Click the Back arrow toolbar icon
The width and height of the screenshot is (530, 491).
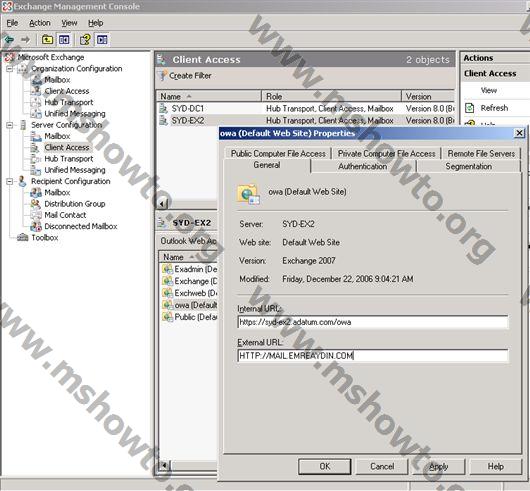tap(9, 40)
